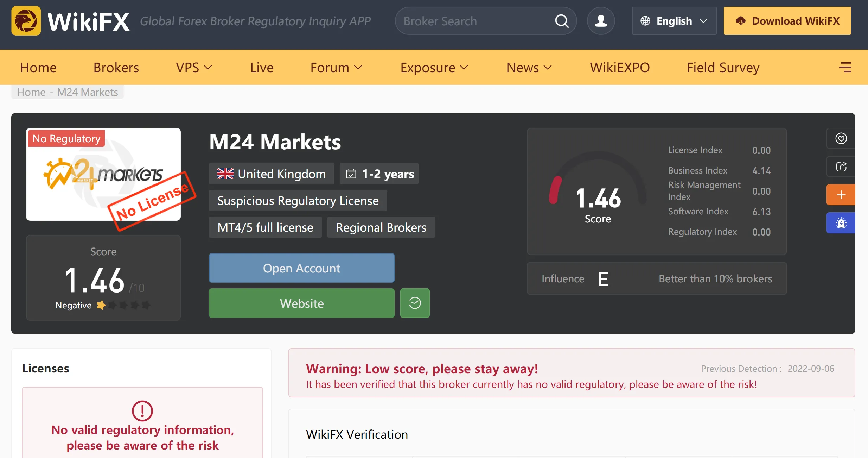Click the left card score 1.46 out of 10
The height and width of the screenshot is (458, 868).
pyautogui.click(x=104, y=280)
